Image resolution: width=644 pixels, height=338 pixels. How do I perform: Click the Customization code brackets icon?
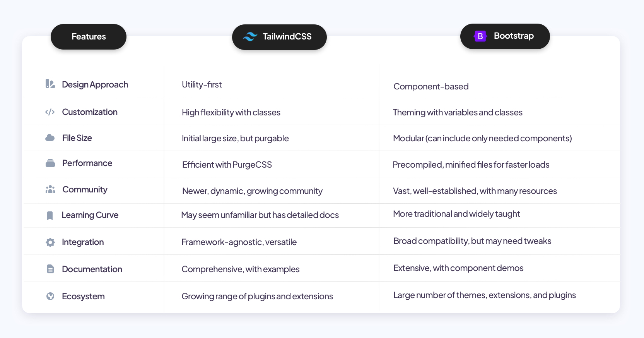[50, 112]
